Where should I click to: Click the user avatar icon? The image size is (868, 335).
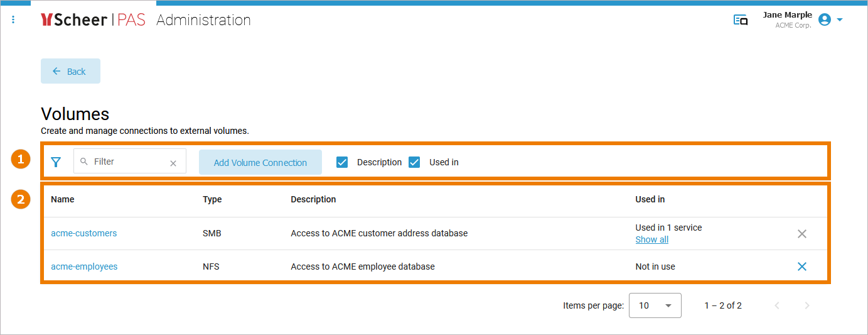pyautogui.click(x=825, y=20)
